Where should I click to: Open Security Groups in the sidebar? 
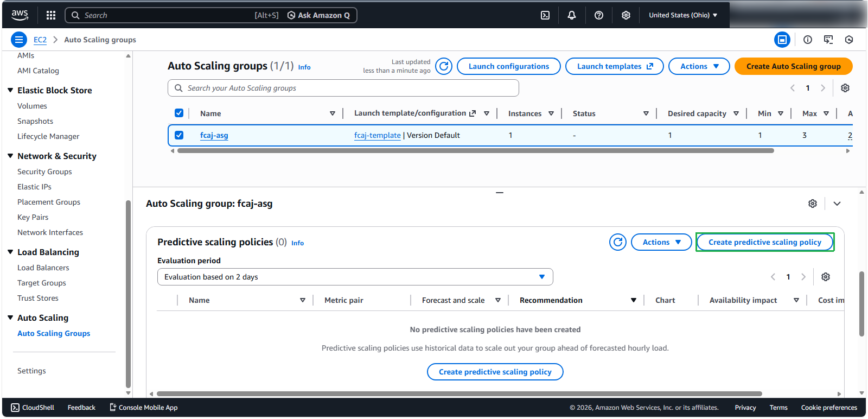tap(44, 172)
